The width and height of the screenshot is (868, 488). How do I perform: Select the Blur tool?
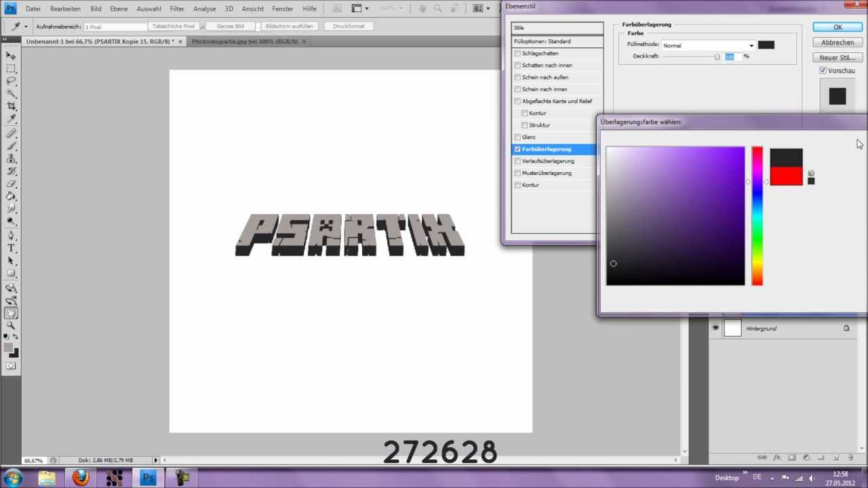coord(11,209)
